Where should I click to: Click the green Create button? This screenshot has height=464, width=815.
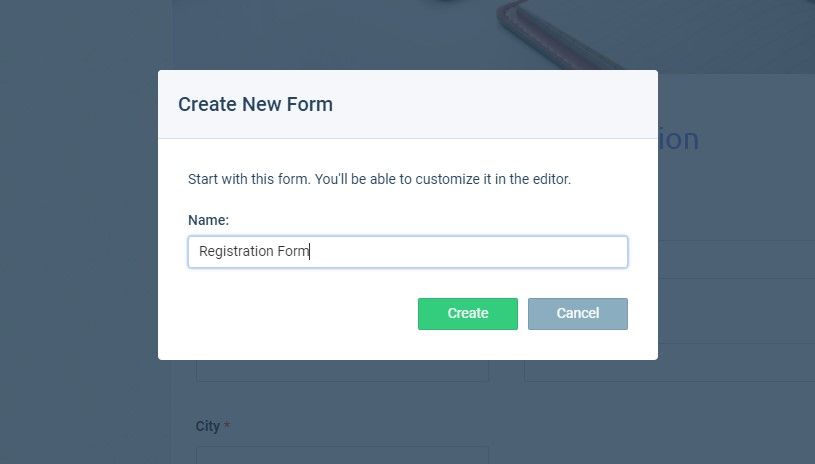click(x=468, y=313)
